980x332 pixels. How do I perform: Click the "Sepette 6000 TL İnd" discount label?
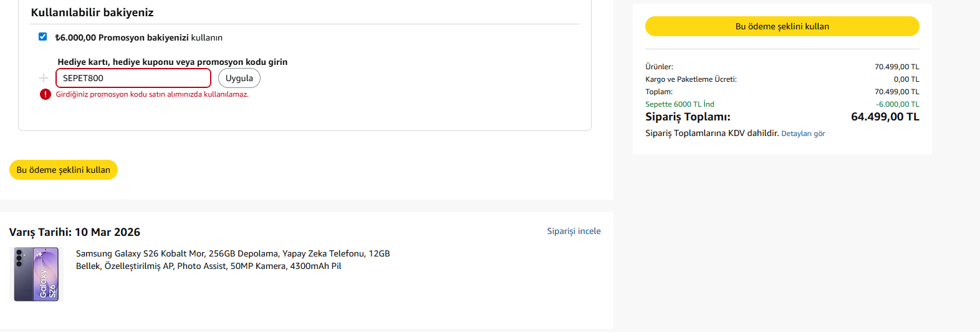(x=680, y=104)
